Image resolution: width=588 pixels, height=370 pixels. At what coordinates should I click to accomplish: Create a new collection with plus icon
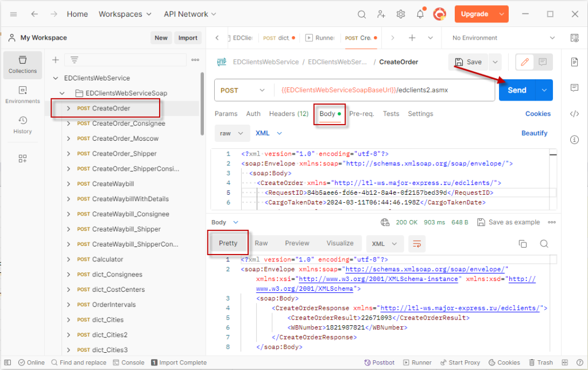(x=56, y=60)
